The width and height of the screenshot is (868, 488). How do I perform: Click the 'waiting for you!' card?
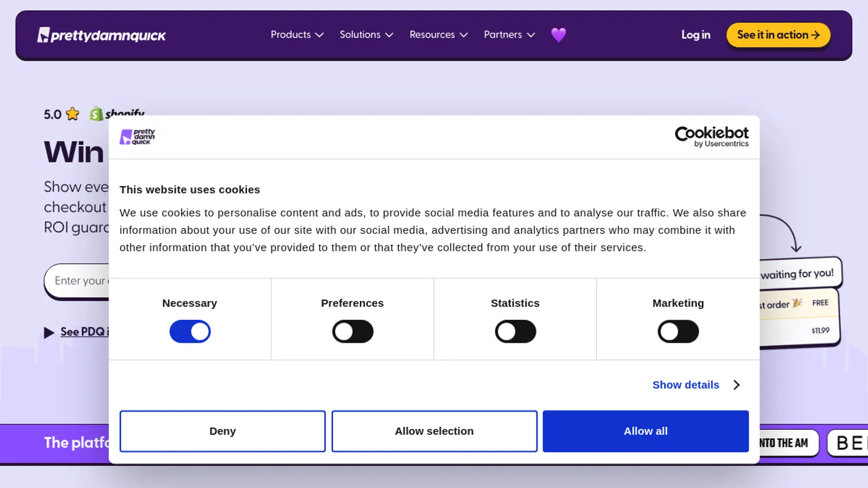[801, 273]
